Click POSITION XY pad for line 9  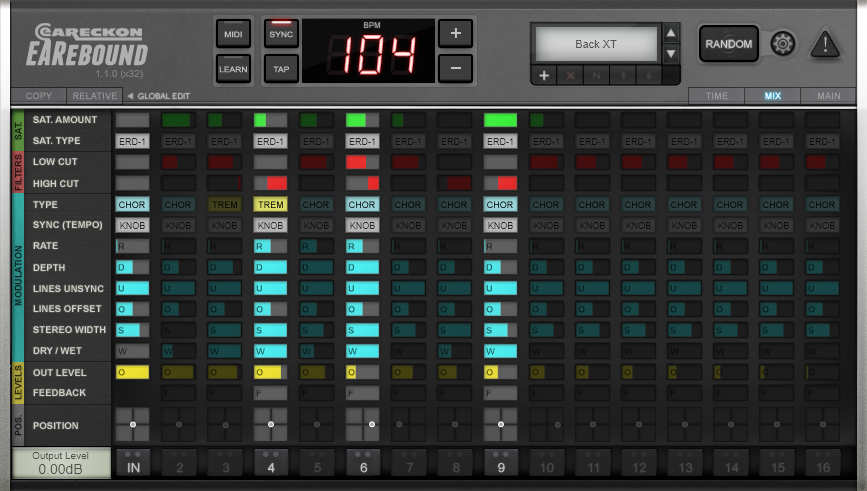pyautogui.click(x=500, y=425)
